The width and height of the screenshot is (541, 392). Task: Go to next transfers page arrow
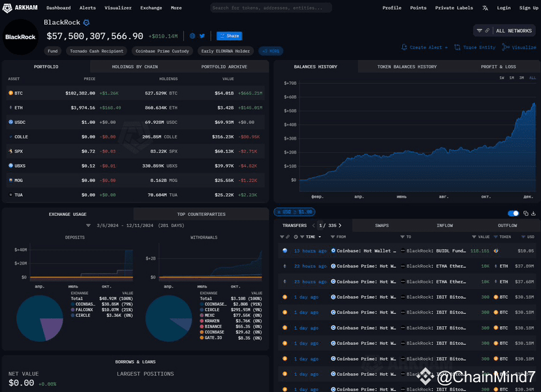[340, 226]
